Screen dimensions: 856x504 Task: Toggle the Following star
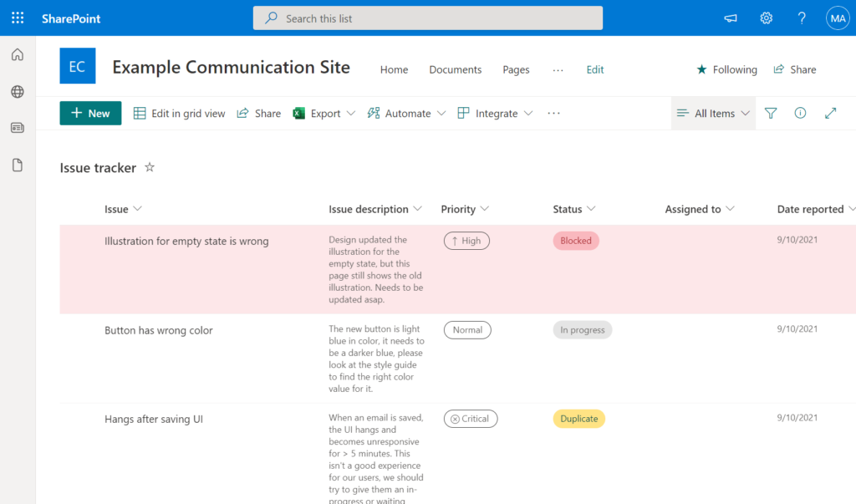point(701,69)
